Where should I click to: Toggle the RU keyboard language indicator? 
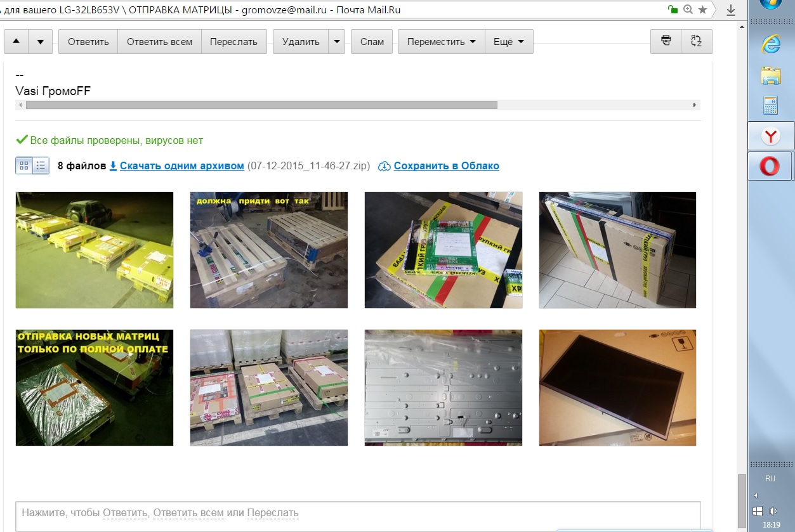click(x=770, y=479)
